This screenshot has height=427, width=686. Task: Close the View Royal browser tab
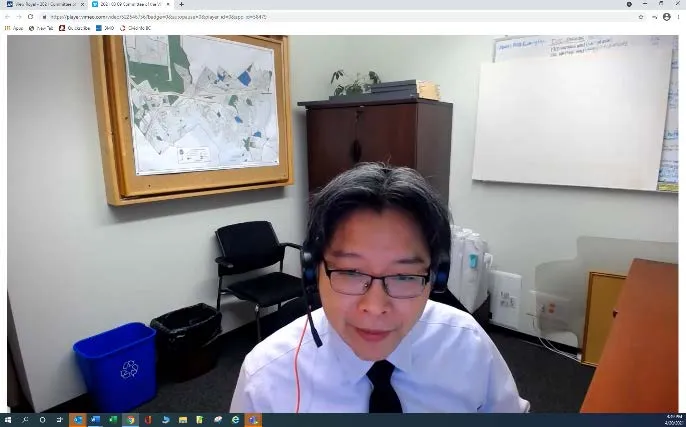(83, 4)
